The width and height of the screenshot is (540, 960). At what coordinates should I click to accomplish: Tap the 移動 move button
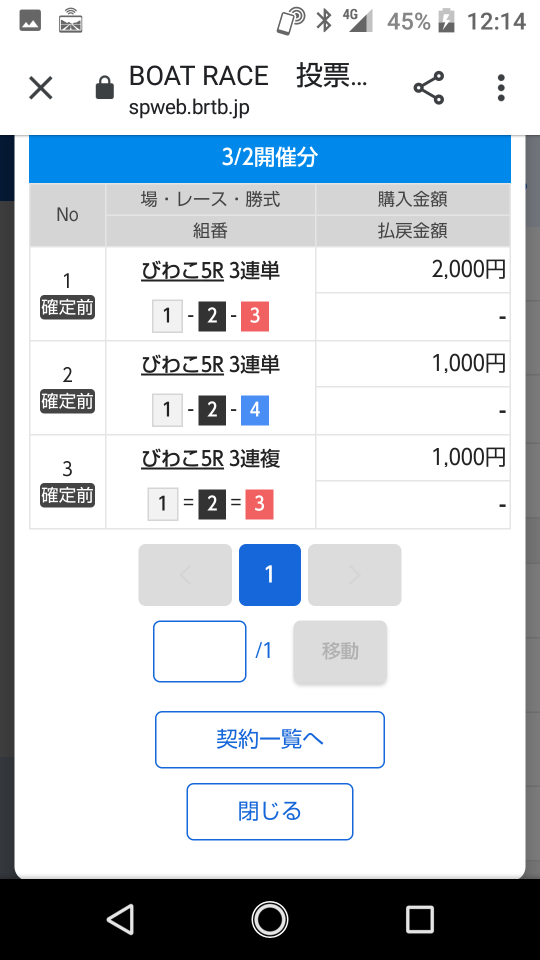coord(340,651)
